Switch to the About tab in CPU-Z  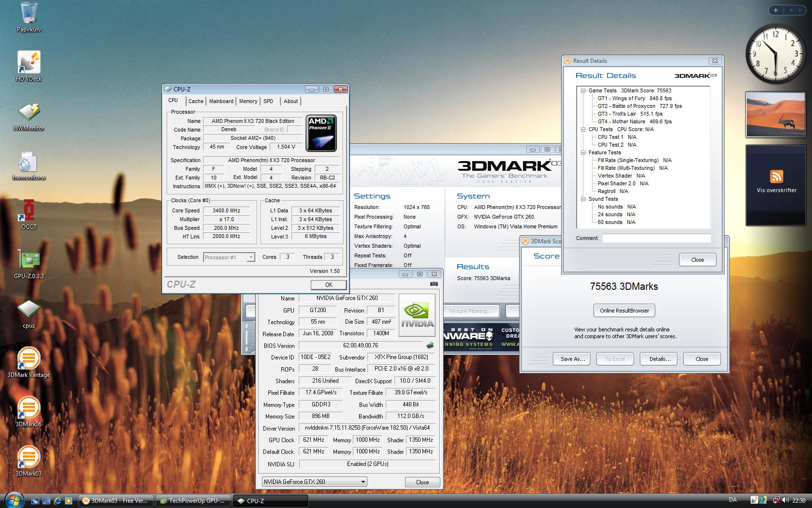coord(290,101)
